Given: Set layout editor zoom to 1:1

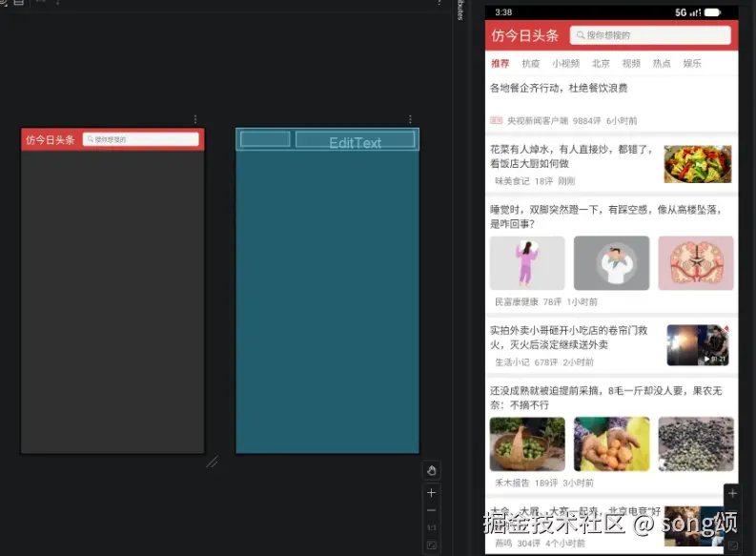Looking at the screenshot, I should point(432,527).
